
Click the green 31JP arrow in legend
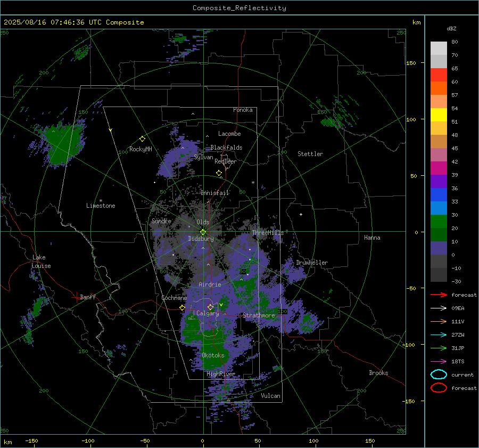(x=439, y=348)
